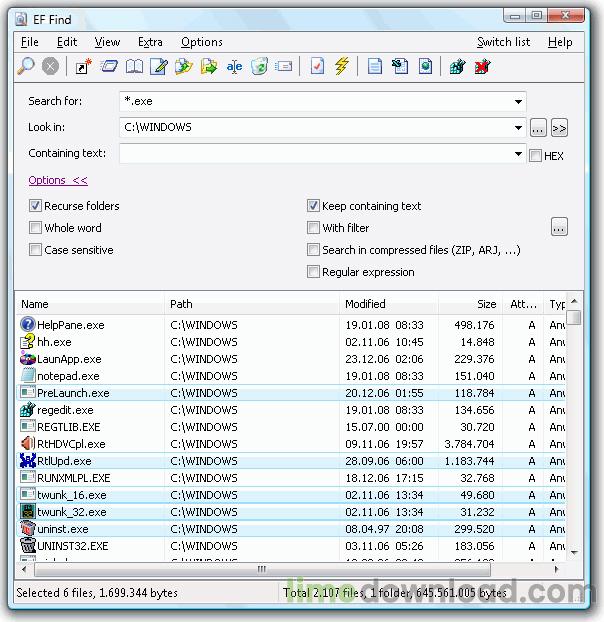Image resolution: width=604 pixels, height=622 pixels.
Task: Enable the Regular expression checkbox
Action: coord(314,272)
